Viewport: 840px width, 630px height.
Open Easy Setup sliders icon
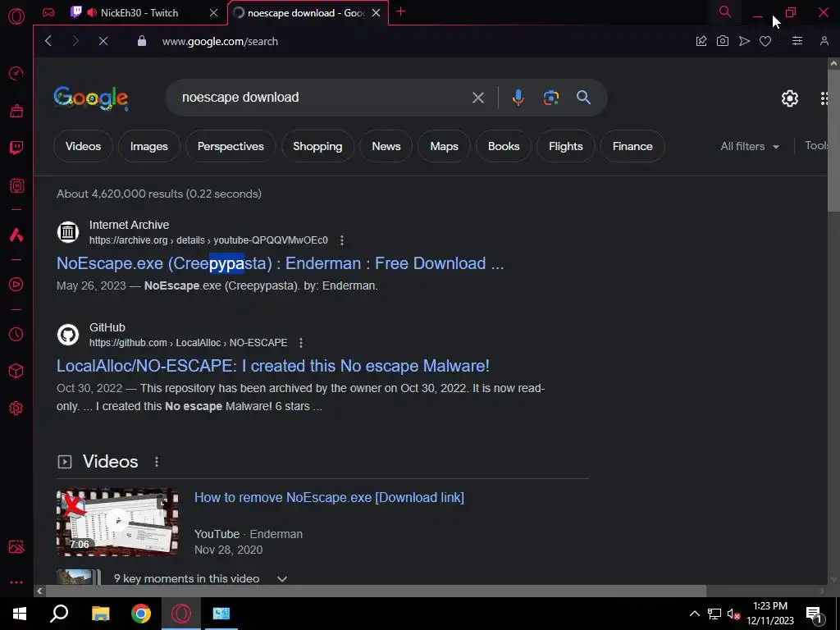(x=797, y=41)
